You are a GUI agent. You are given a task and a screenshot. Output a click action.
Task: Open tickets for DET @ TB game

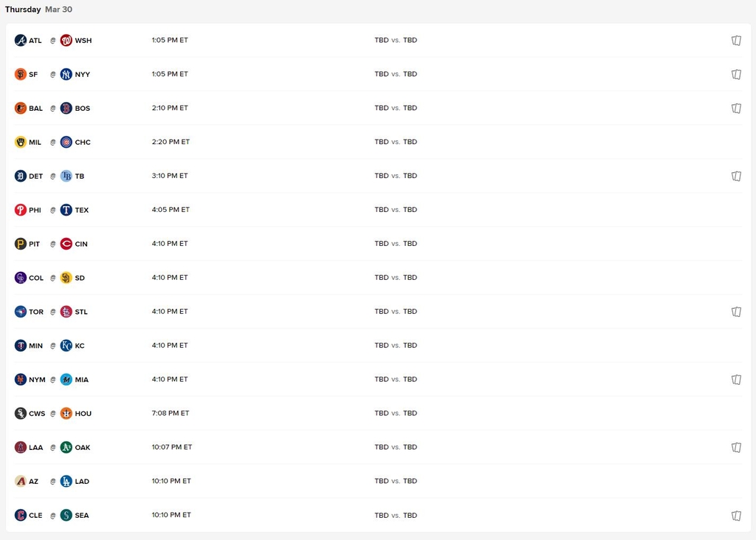(736, 177)
